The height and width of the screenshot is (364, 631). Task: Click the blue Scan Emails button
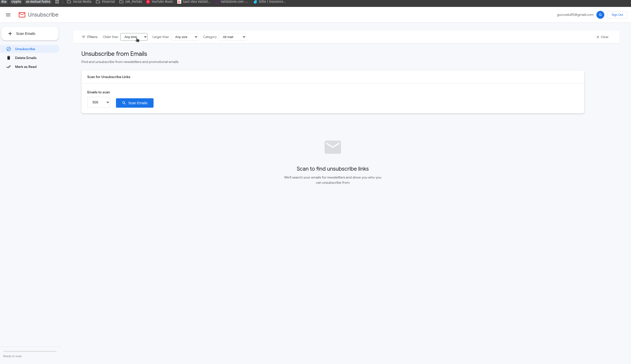point(135,103)
